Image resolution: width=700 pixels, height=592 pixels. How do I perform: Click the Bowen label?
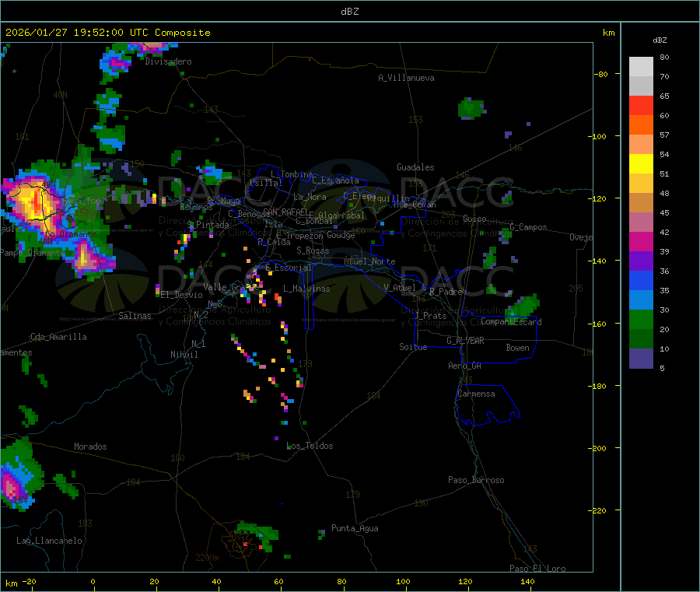tap(518, 348)
